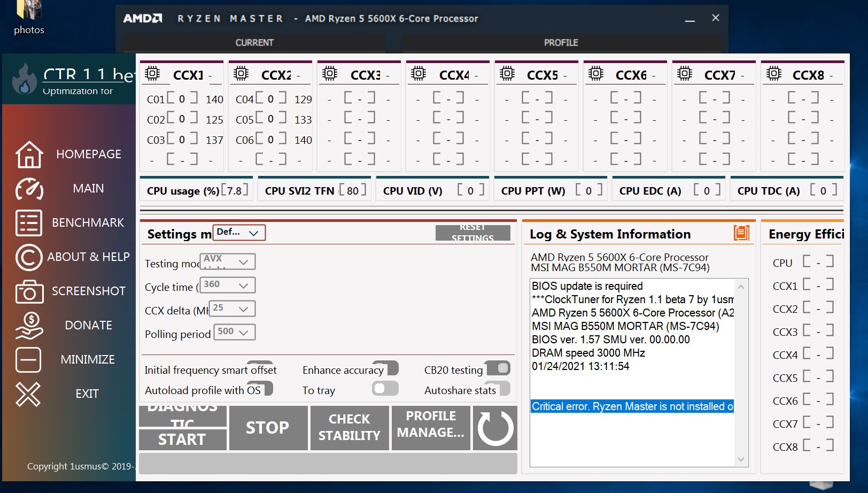Toggle Autoload profile with OS
This screenshot has width=868, height=493.
pos(260,388)
